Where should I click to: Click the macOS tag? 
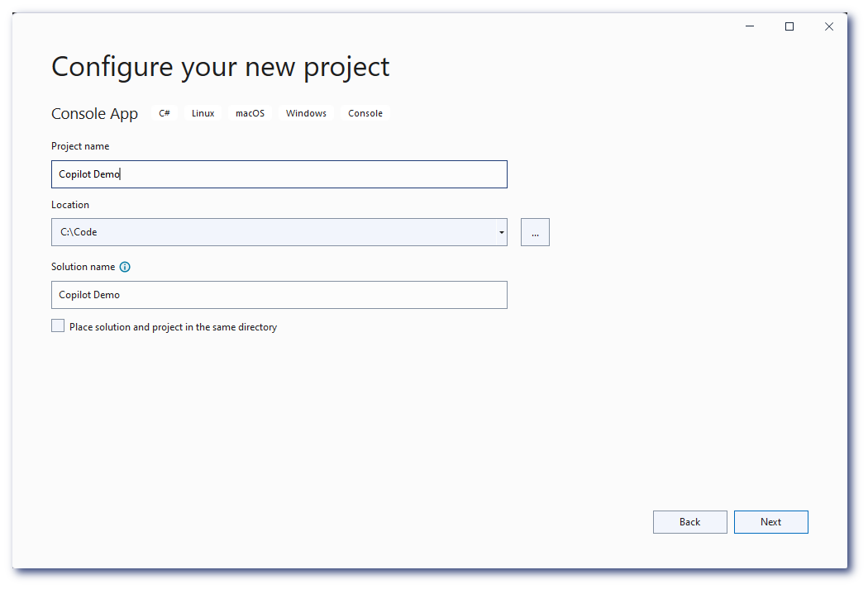250,113
